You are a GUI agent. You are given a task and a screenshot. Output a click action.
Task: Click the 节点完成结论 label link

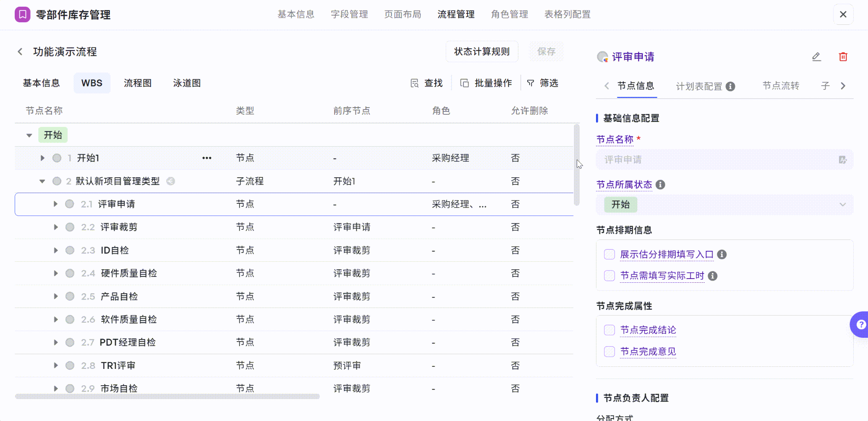tap(648, 330)
